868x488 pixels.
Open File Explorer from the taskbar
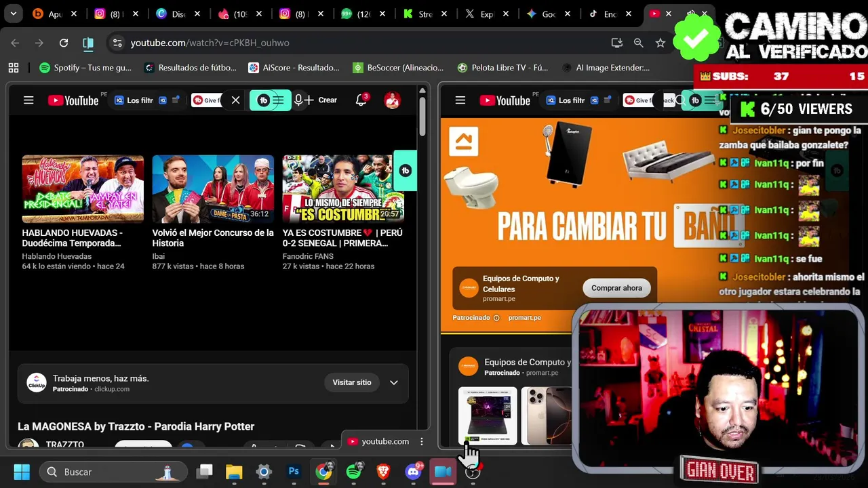[x=234, y=472]
